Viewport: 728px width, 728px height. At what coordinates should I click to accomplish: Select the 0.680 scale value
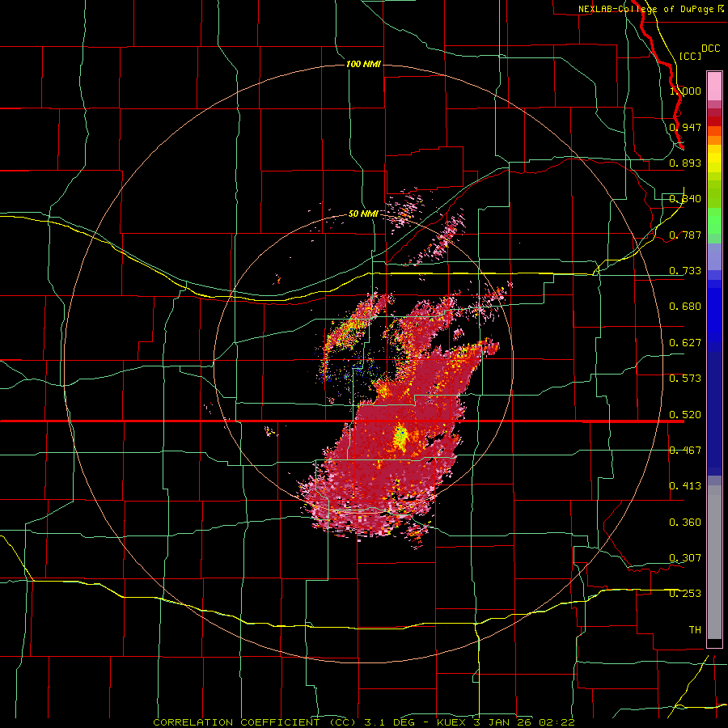685,307
